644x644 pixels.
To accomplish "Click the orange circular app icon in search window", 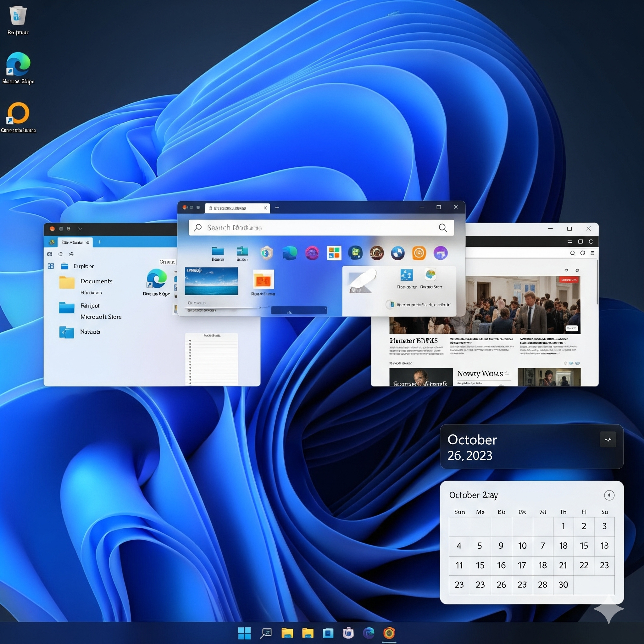I will tap(419, 253).
